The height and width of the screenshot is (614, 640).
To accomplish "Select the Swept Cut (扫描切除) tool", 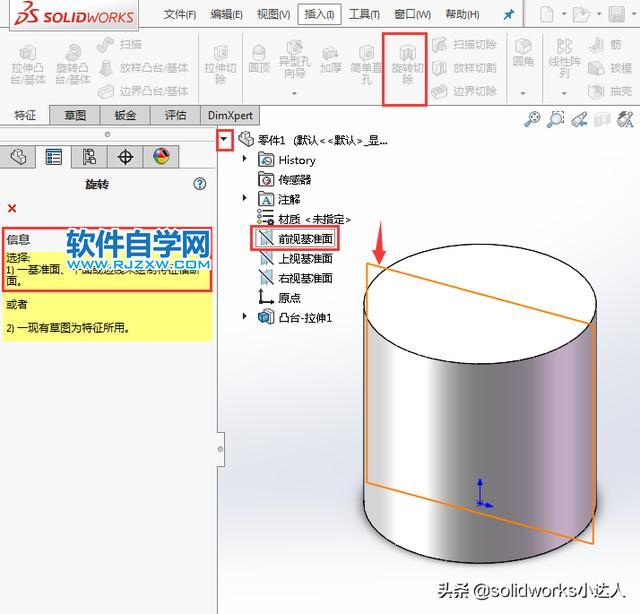I will click(x=464, y=44).
